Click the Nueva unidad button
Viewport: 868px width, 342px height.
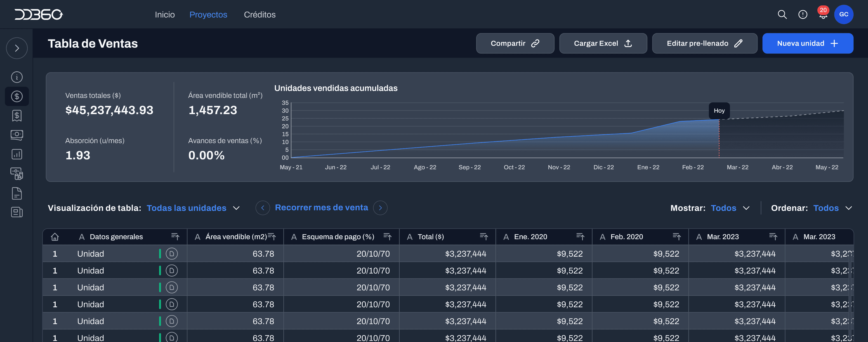click(x=807, y=43)
